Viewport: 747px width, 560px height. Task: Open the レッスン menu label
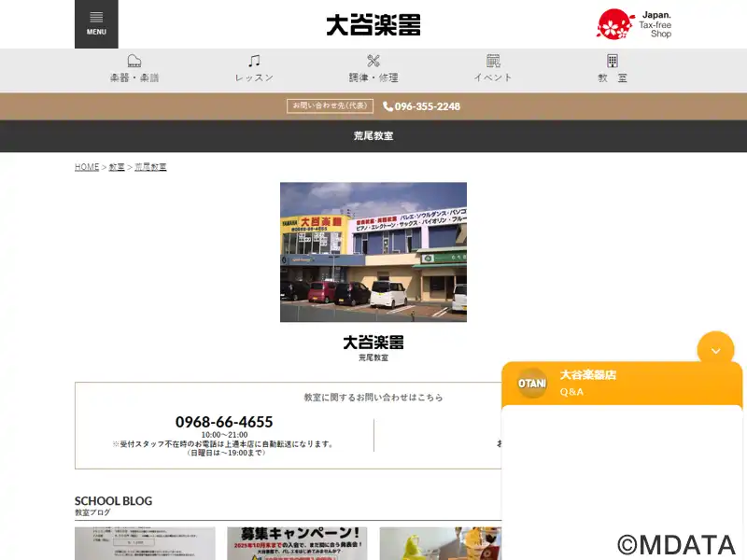tap(254, 77)
